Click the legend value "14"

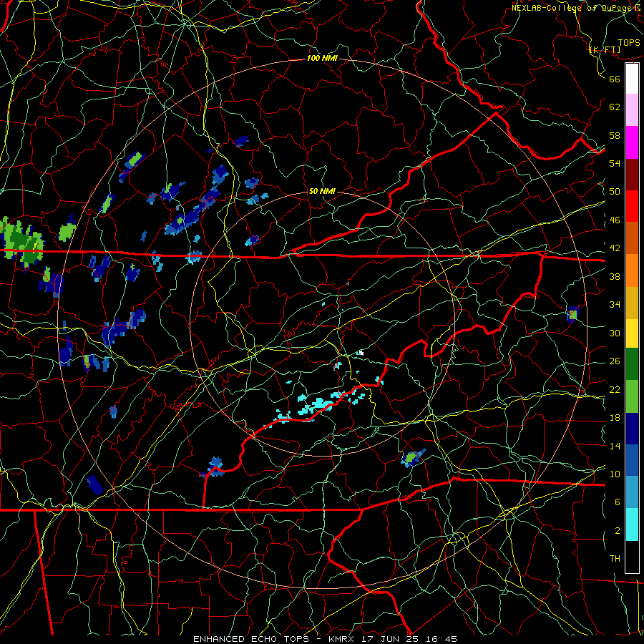pyautogui.click(x=615, y=446)
